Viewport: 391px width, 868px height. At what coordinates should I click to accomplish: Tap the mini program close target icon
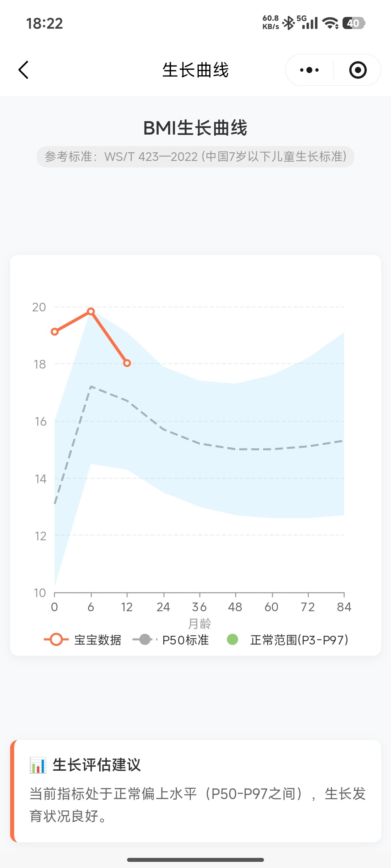[x=358, y=70]
